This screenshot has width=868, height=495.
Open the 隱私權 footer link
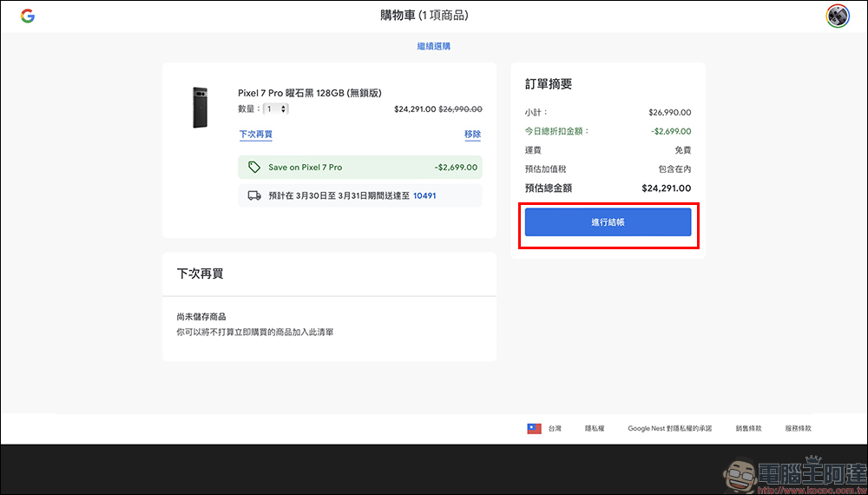595,428
